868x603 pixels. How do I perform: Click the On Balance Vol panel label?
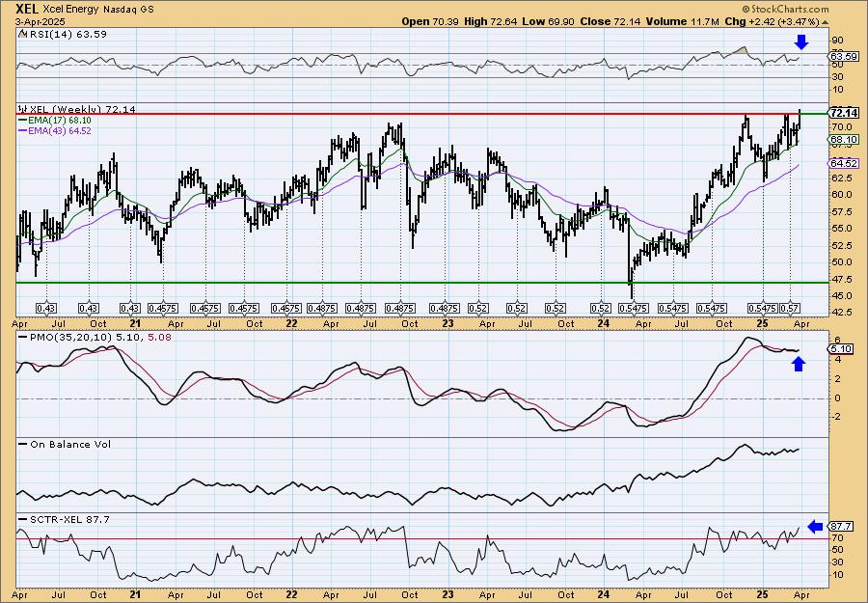pyautogui.click(x=70, y=444)
